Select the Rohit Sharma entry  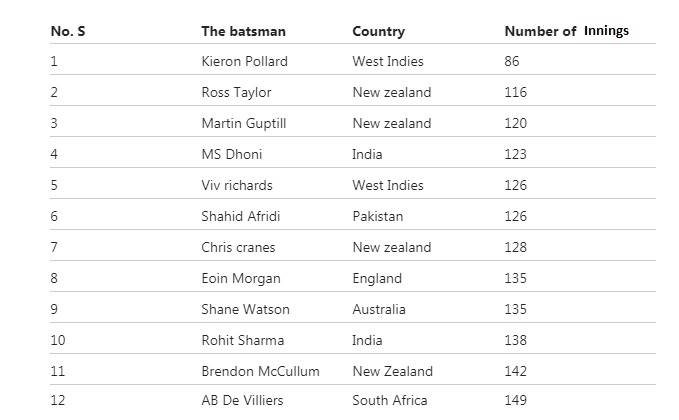(243, 340)
